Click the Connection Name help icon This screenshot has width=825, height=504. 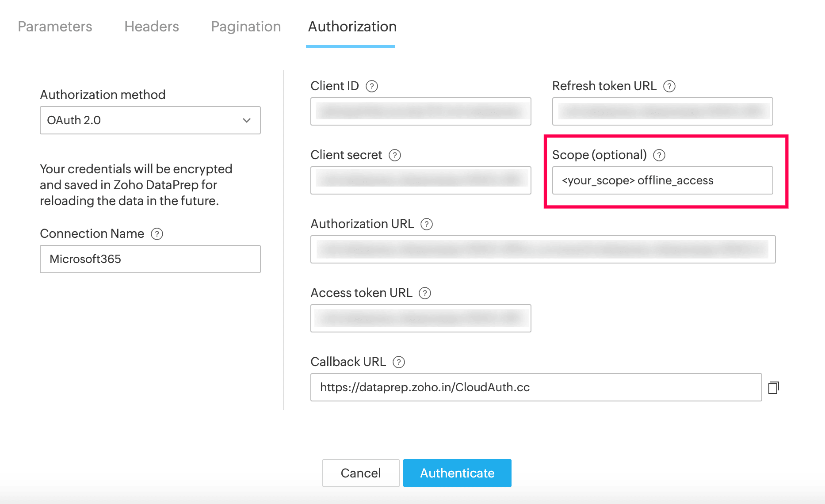pos(157,234)
